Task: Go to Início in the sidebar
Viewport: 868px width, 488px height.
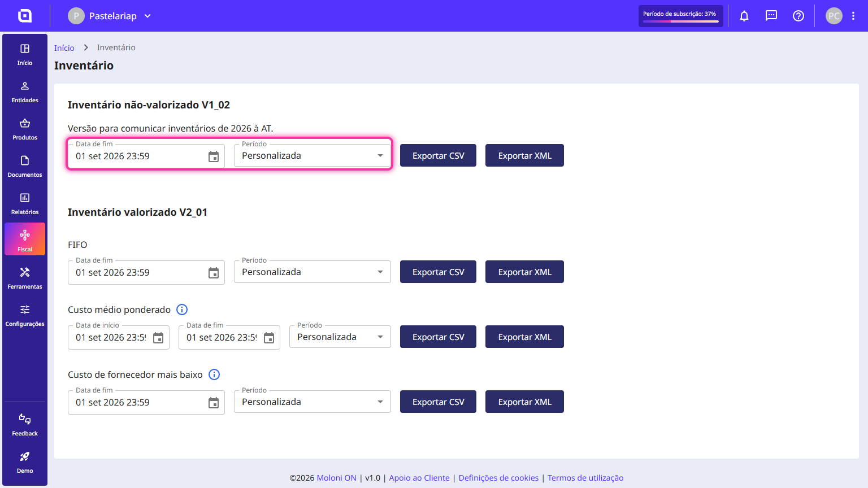Action: click(x=25, y=55)
